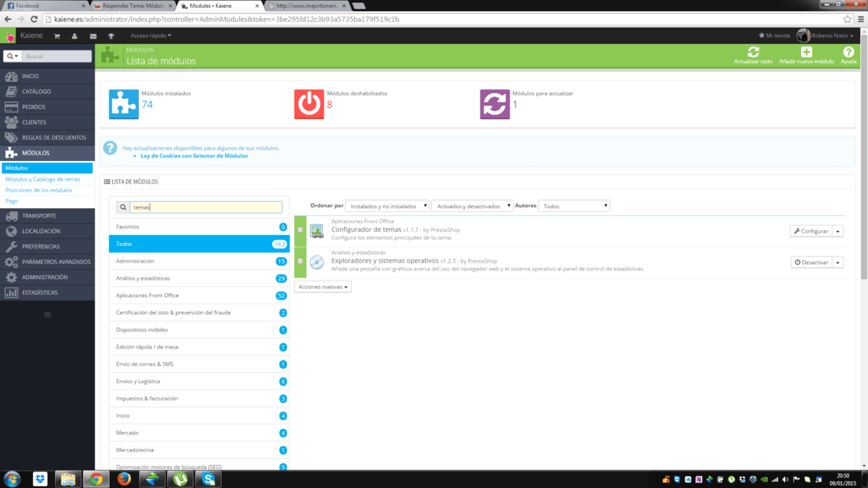Viewport: 868px width, 488px height.
Task: Tick checkbox for Exploradores y sistemas operativos
Action: click(300, 261)
